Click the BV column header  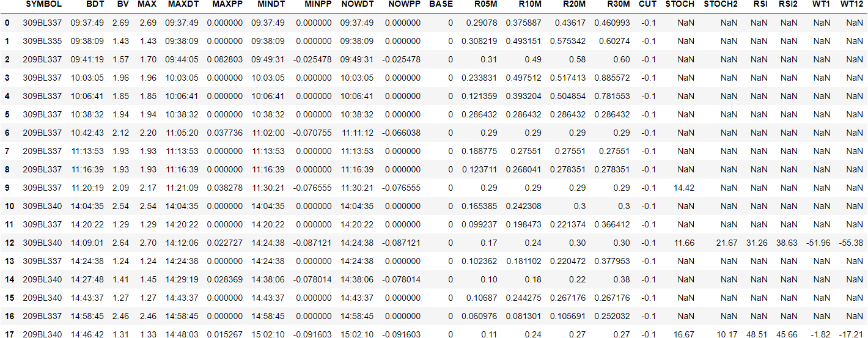(x=122, y=4)
